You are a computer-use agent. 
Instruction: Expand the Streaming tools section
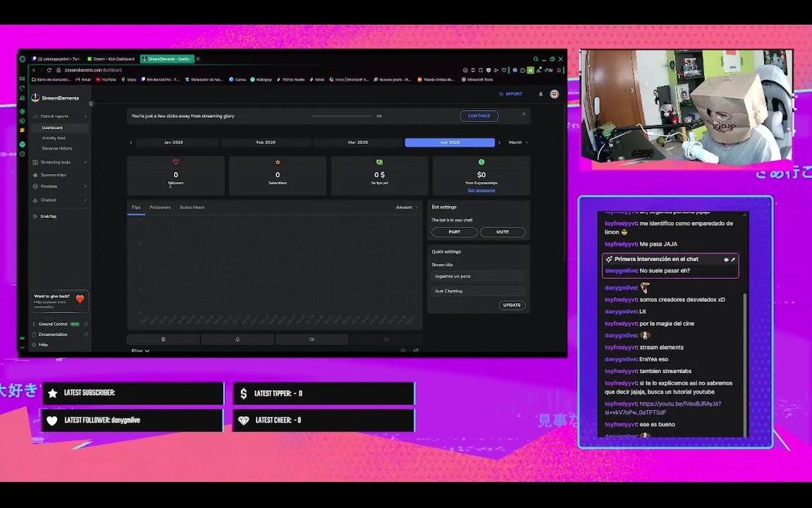[x=60, y=162]
